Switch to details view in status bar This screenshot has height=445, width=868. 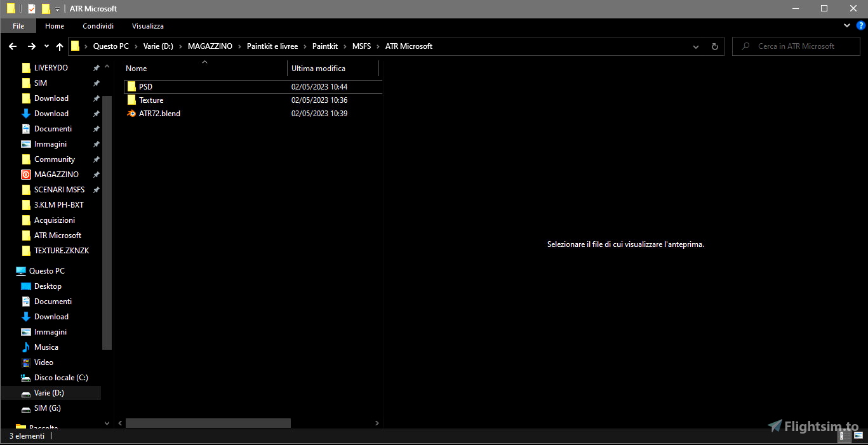845,437
